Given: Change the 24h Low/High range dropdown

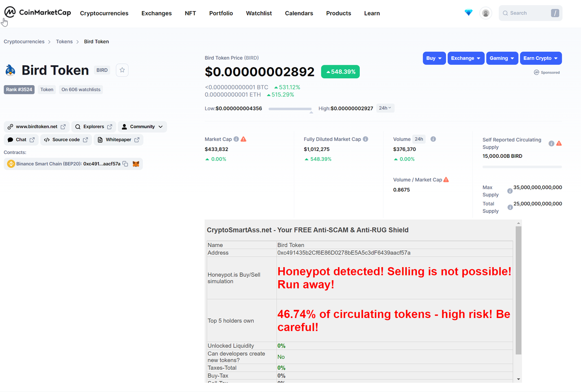Looking at the screenshot, I should pos(385,108).
